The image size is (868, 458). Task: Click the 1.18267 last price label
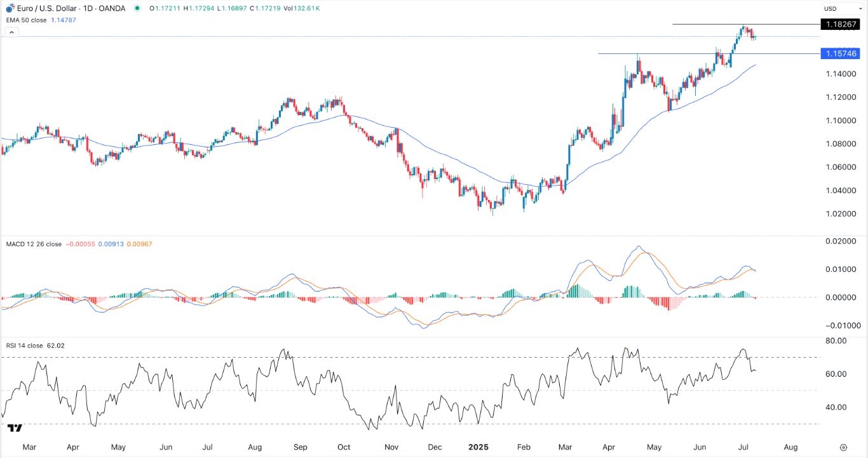point(841,25)
